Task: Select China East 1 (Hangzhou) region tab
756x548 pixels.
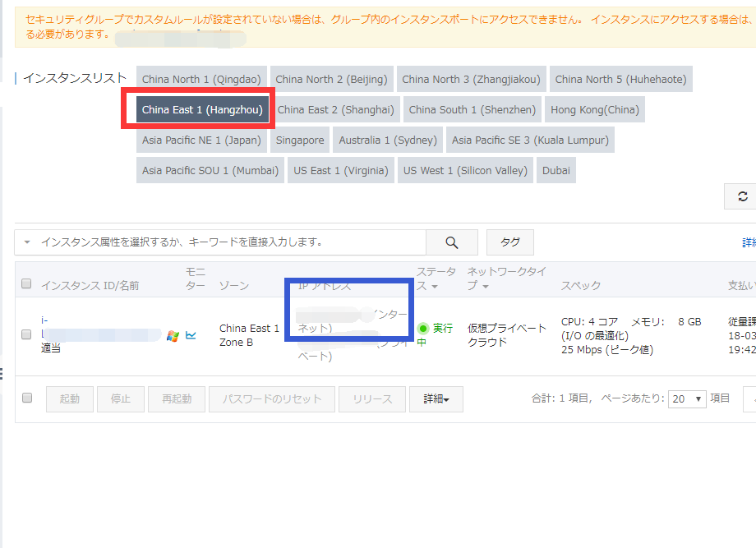Action: coord(202,110)
